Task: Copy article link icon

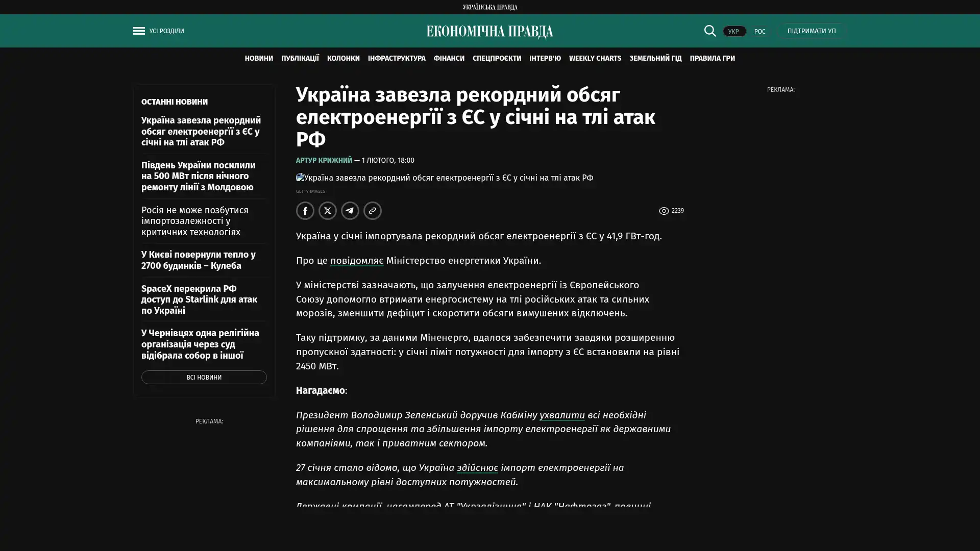Action: (x=373, y=211)
